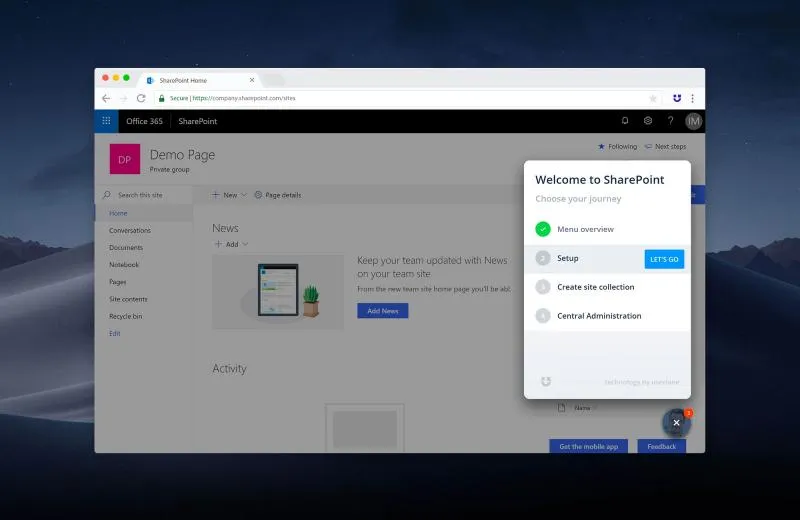
Task: Open the IM user profile avatar
Action: pyautogui.click(x=693, y=121)
